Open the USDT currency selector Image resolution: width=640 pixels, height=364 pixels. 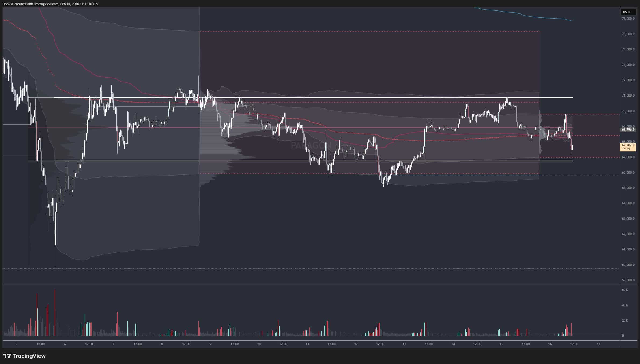tap(627, 12)
